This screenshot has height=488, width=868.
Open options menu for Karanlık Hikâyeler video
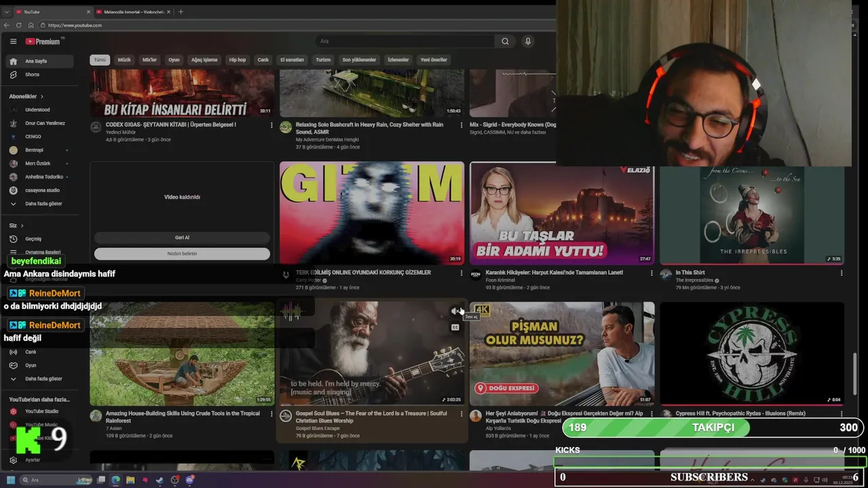tap(651, 273)
